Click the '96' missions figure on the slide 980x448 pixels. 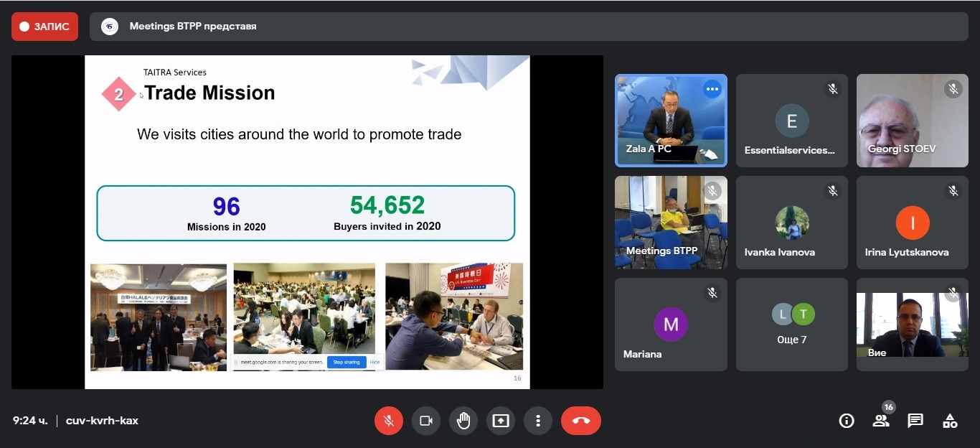pyautogui.click(x=226, y=207)
